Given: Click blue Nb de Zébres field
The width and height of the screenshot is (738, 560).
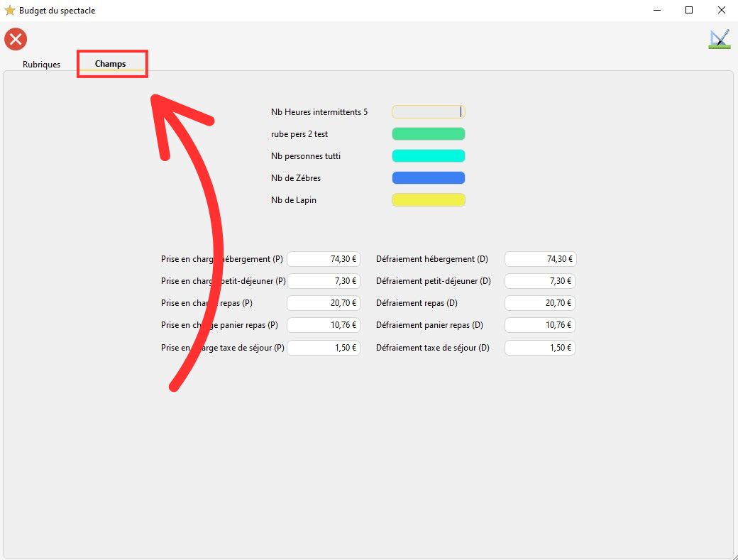Looking at the screenshot, I should (428, 178).
